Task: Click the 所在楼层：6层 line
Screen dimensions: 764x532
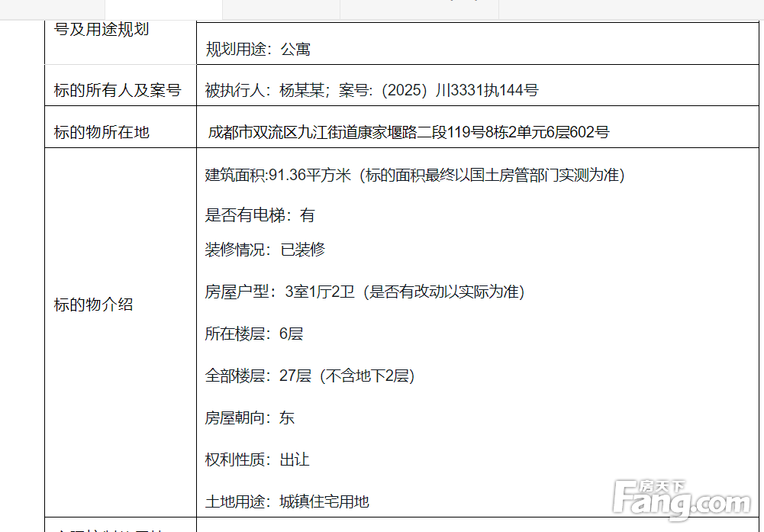Action: [253, 334]
